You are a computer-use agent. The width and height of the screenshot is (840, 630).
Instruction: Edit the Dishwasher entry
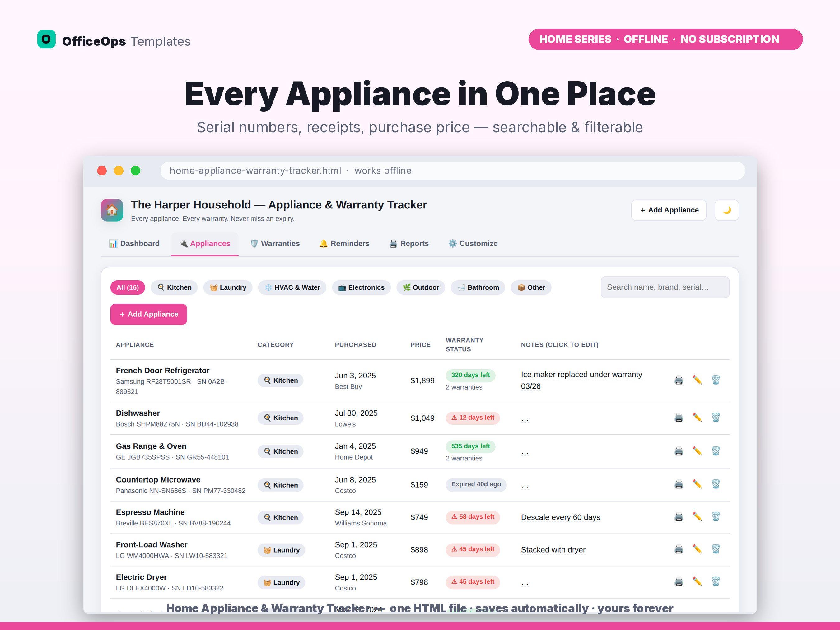pyautogui.click(x=697, y=418)
